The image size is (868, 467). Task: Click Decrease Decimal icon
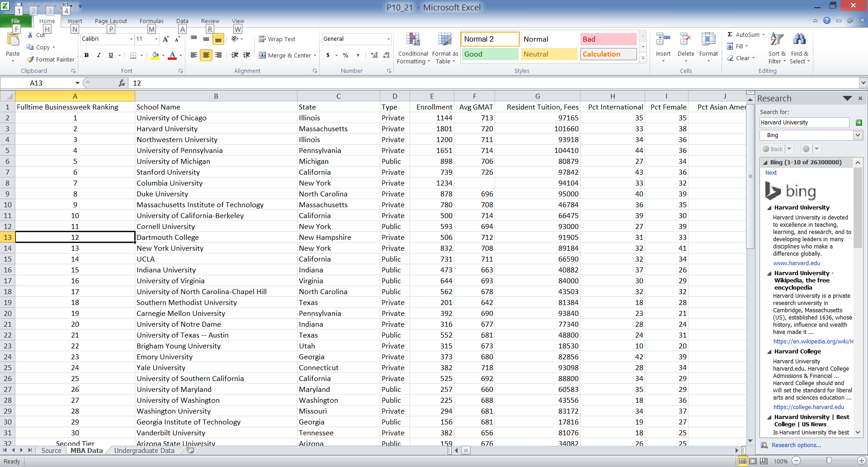click(386, 55)
